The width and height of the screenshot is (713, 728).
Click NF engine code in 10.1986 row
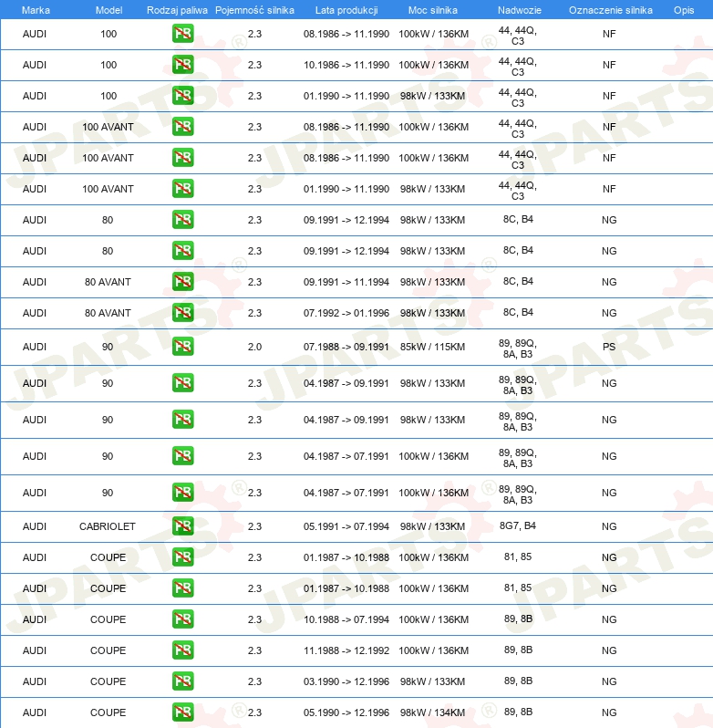(x=609, y=65)
